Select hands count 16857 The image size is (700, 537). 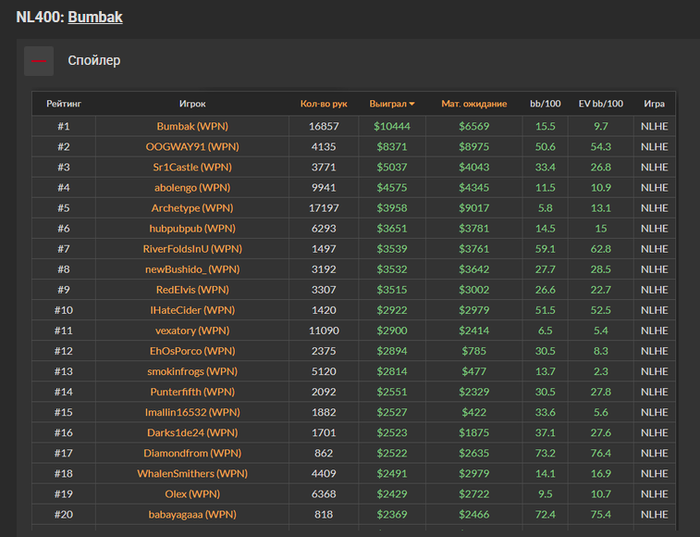point(324,126)
